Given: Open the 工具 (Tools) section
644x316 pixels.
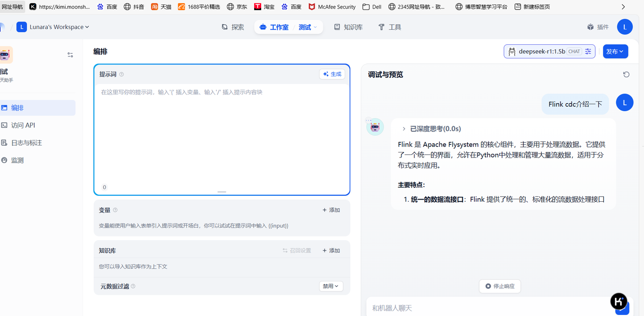Looking at the screenshot, I should (389, 27).
